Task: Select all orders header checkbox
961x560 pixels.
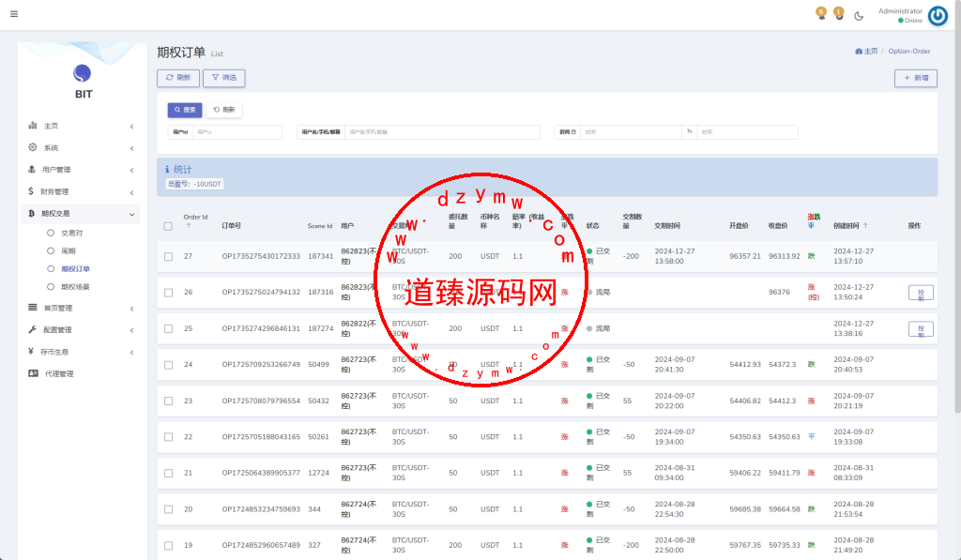Action: [x=168, y=226]
